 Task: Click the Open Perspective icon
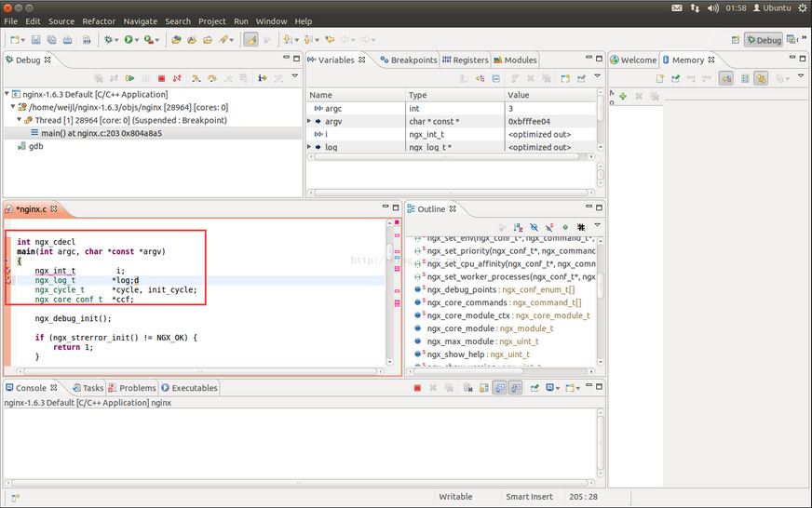pyautogui.click(x=736, y=40)
